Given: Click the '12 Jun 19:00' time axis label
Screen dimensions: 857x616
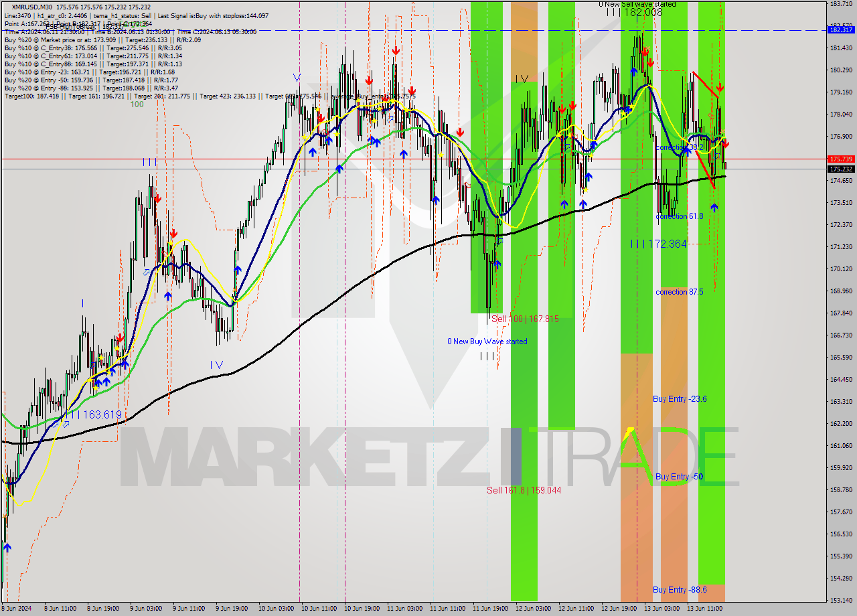Looking at the screenshot, I should [x=619, y=609].
